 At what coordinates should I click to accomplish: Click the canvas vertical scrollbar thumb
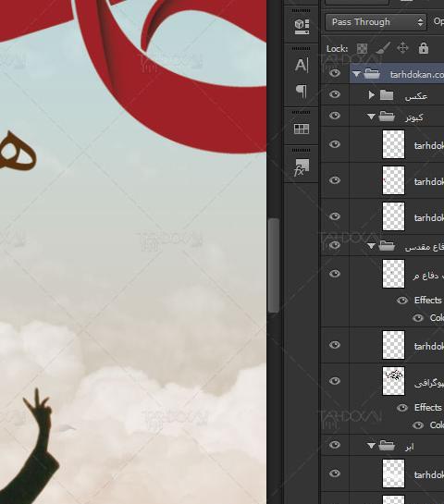pos(274,265)
